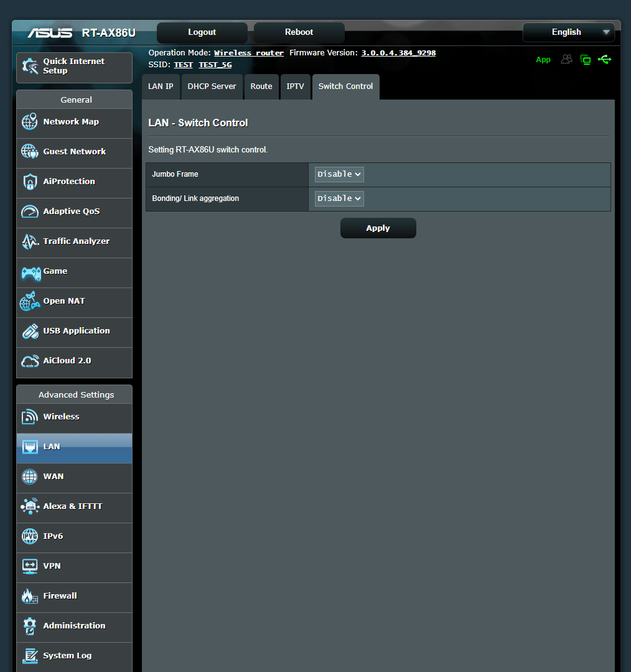631x672 pixels.
Task: Click the green network clients status icon
Action: coord(585,60)
